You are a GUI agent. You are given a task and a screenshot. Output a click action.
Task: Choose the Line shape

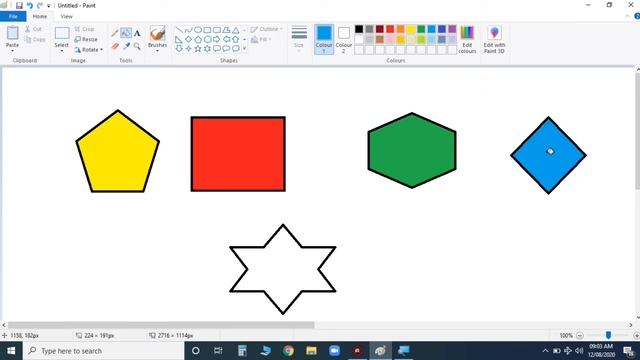[179, 30]
